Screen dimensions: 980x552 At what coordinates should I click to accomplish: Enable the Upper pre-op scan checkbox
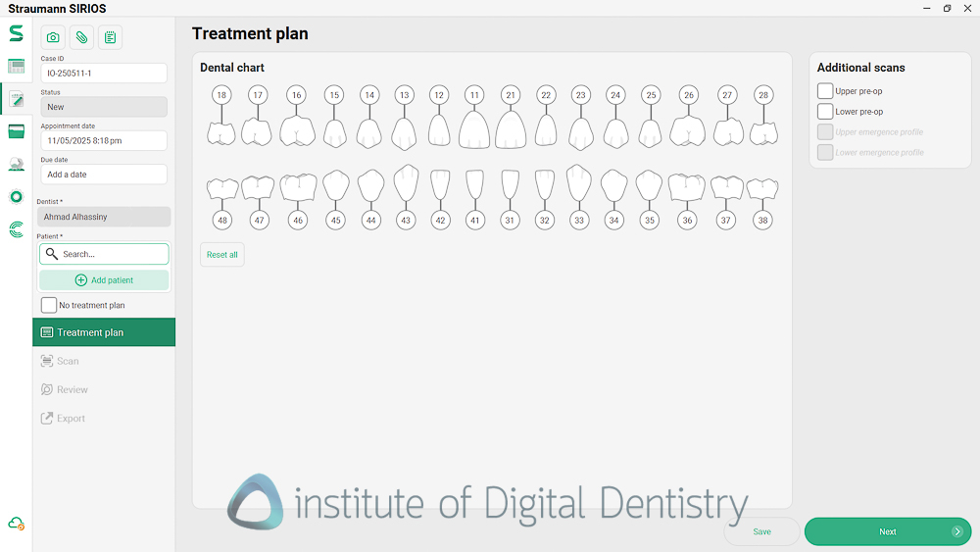(x=825, y=91)
